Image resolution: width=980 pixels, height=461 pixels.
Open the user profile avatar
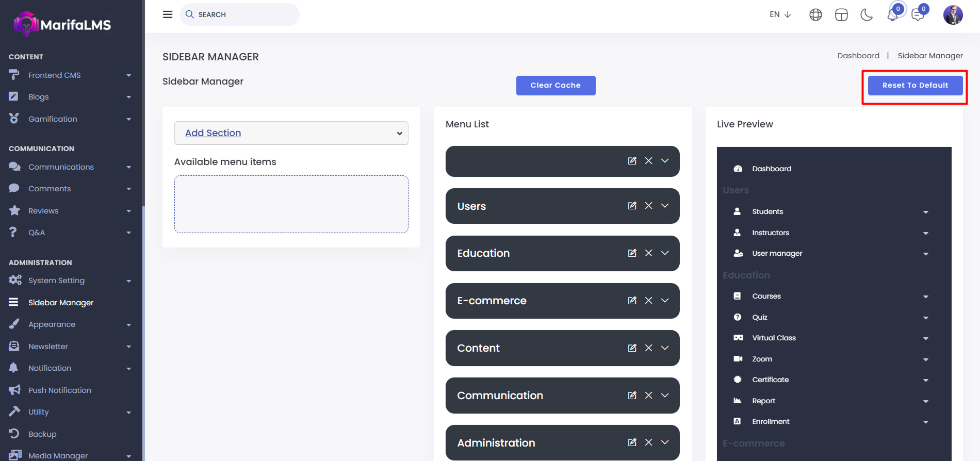(x=953, y=15)
